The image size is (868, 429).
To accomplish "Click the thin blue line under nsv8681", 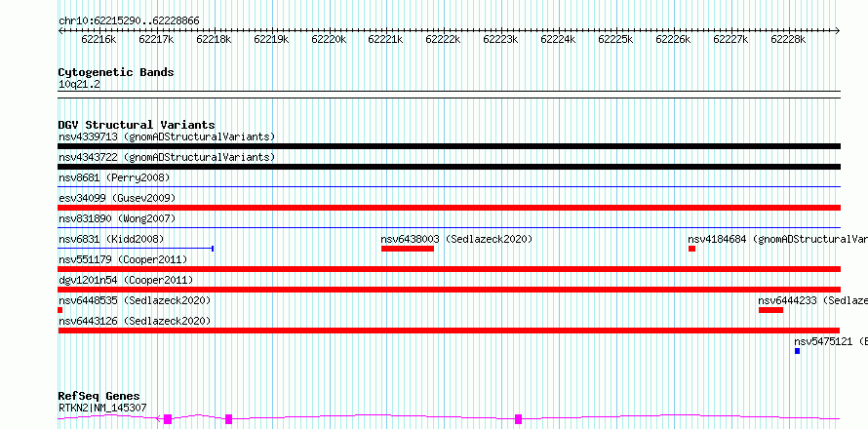I will click(449, 187).
